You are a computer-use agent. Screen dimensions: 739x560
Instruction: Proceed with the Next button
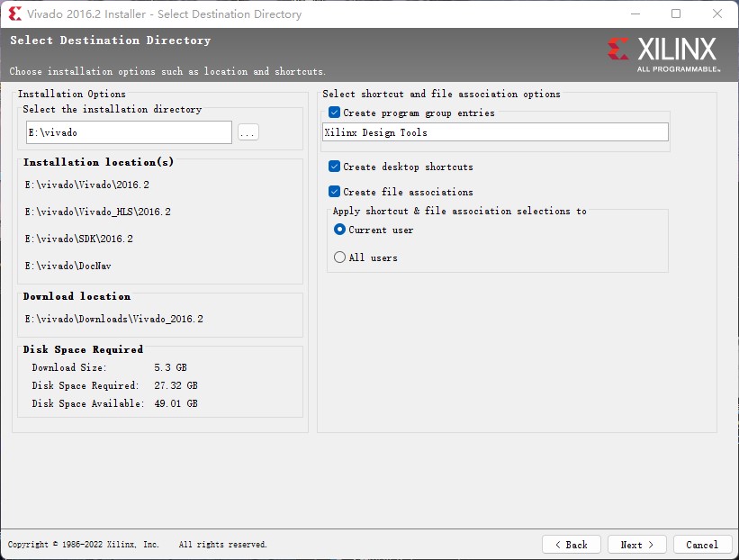(x=636, y=545)
